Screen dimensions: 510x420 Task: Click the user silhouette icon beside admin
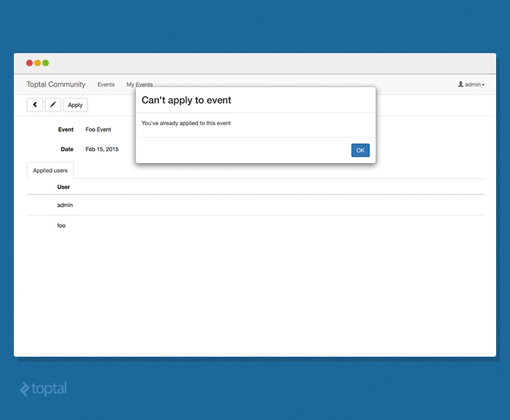point(460,84)
